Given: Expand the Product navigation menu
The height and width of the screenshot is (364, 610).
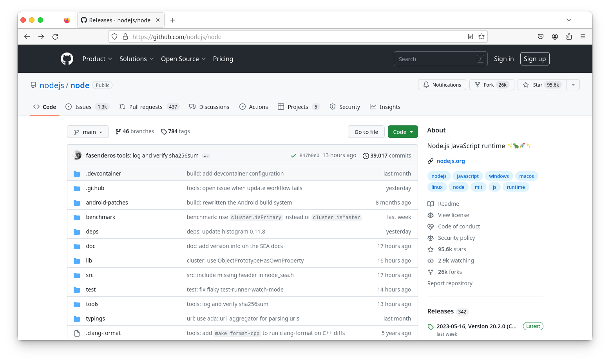Looking at the screenshot, I should (97, 59).
